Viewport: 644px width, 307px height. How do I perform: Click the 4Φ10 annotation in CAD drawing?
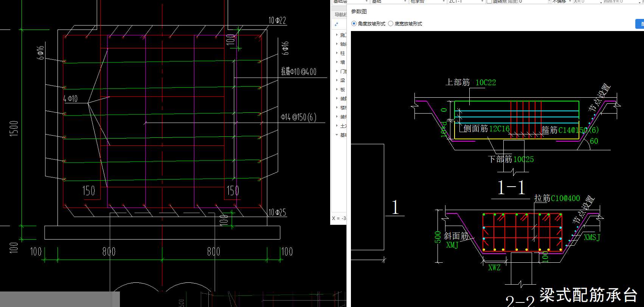[70, 98]
